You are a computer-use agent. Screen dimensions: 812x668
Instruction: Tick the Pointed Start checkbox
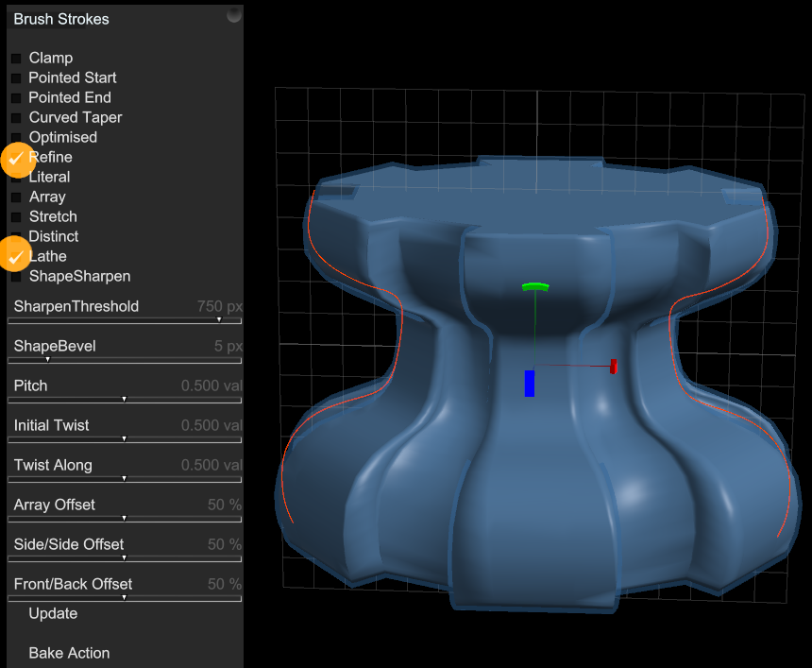pos(16,78)
